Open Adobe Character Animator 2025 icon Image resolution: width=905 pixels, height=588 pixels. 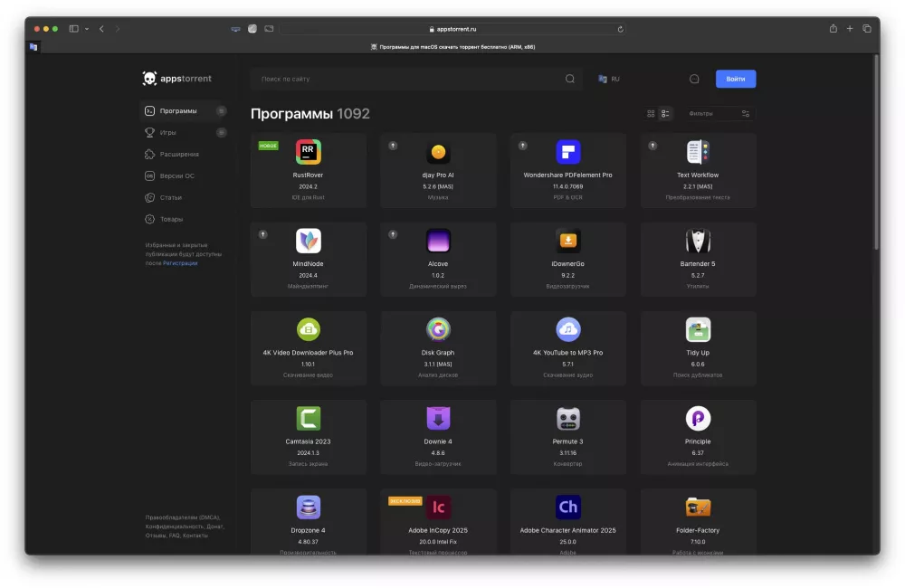click(x=567, y=506)
